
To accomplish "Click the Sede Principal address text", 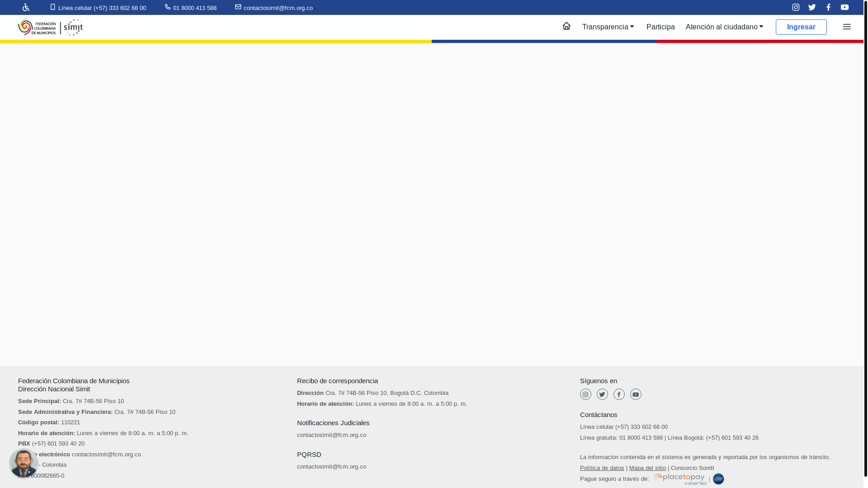I will (71, 401).
